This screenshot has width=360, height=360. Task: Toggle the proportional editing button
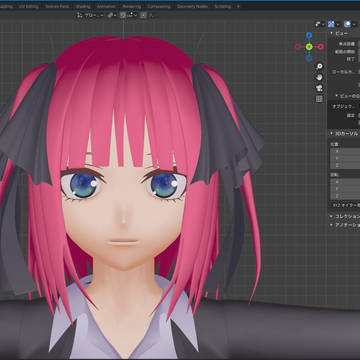click(142, 15)
